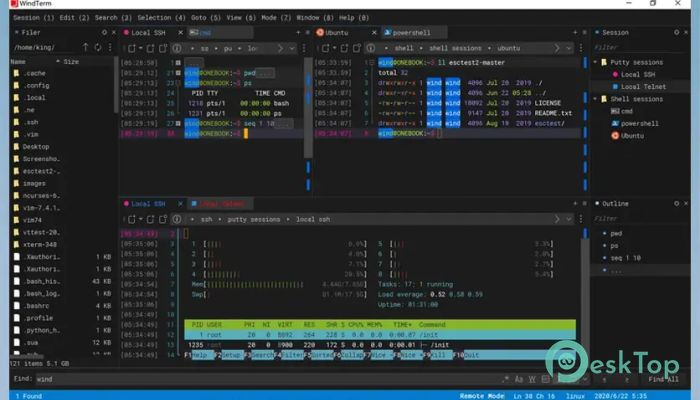This screenshot has width=700, height=400.
Task: Close the top Local SSH tab
Action: tap(180, 33)
